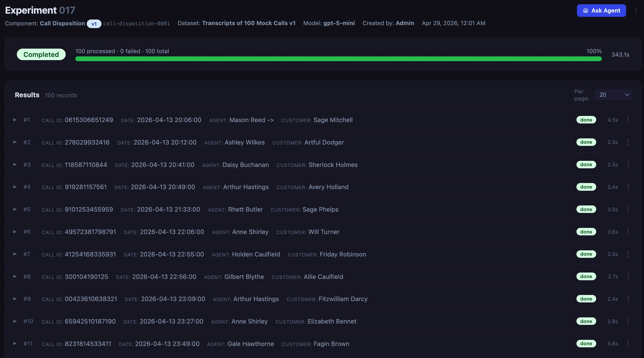Image resolution: width=644 pixels, height=358 pixels.
Task: Click call ID 65942510187190
Action: [90, 321]
